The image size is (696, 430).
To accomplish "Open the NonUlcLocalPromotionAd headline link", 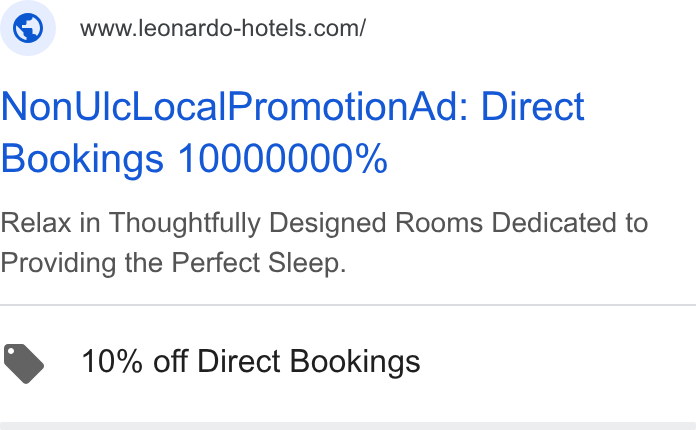I will pos(293,132).
